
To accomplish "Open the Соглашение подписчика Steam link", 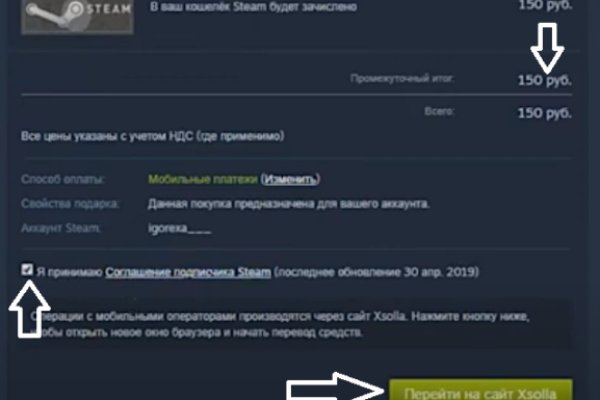I will [x=188, y=272].
